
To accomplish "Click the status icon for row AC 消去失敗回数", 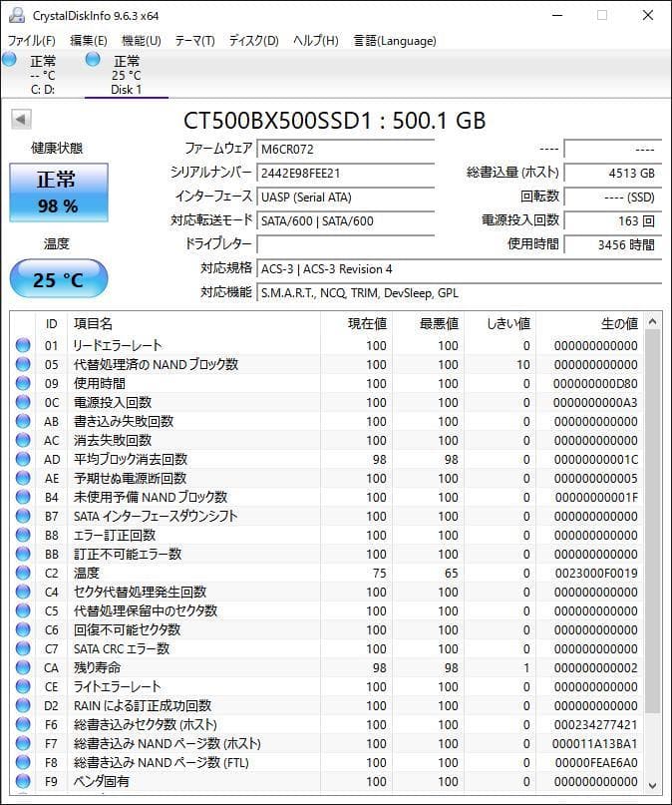I will coord(23,440).
